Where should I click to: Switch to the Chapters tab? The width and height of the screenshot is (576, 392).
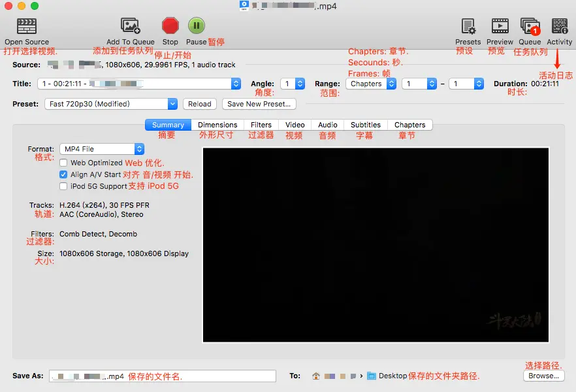pos(410,125)
